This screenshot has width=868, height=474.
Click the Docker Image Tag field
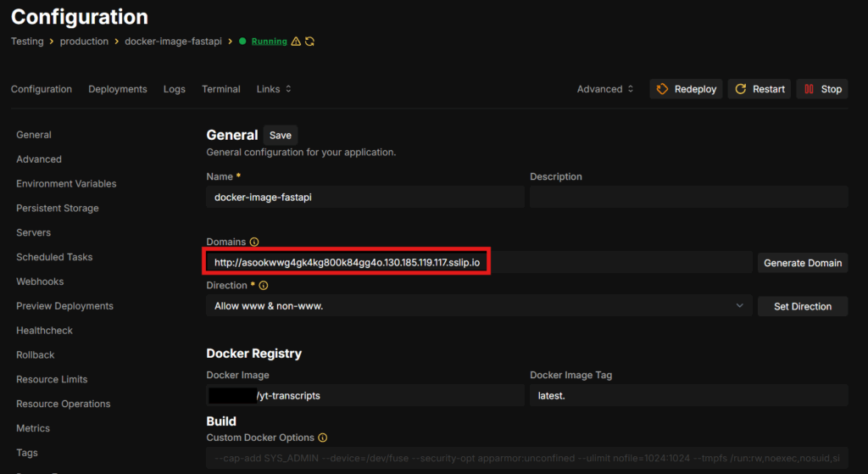tap(688, 395)
